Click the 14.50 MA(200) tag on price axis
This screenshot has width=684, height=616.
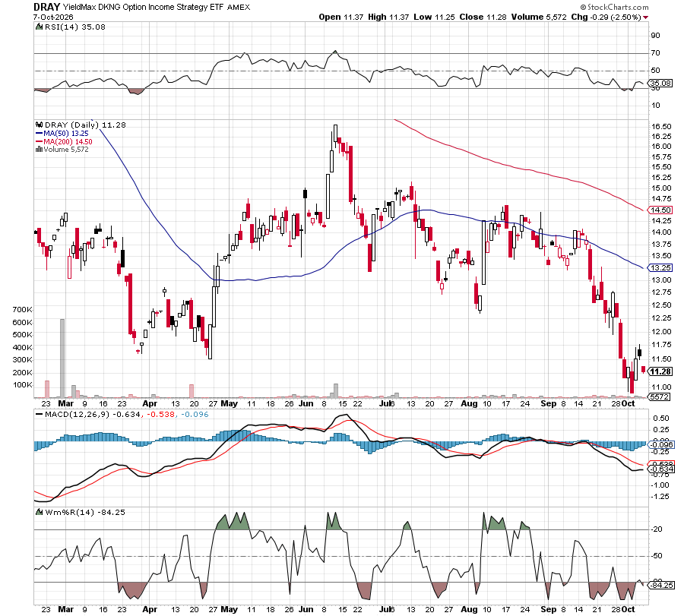(x=661, y=210)
